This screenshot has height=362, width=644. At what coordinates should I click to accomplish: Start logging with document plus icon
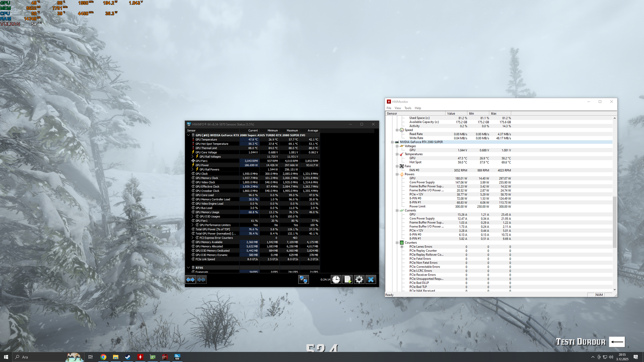pos(347,280)
